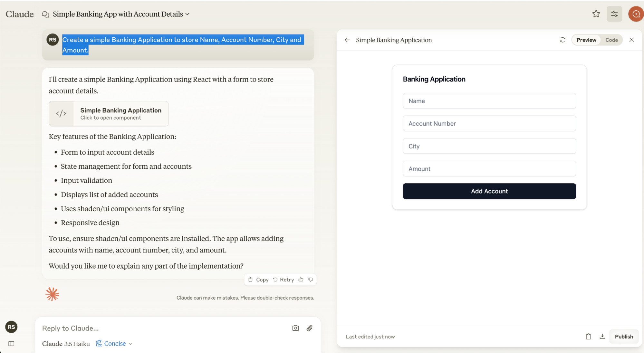
Task: Switch to the Preview tab
Action: click(x=586, y=40)
